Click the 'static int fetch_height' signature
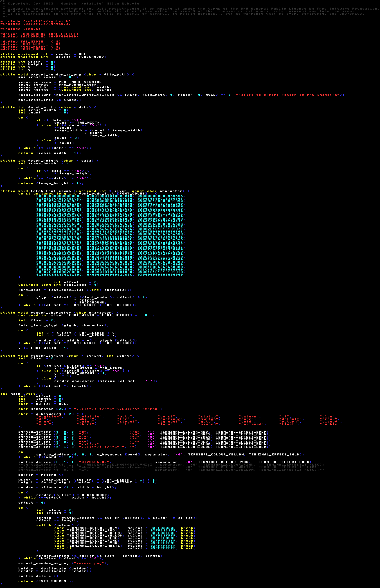The height and width of the screenshot is (588, 380). (x=50, y=161)
